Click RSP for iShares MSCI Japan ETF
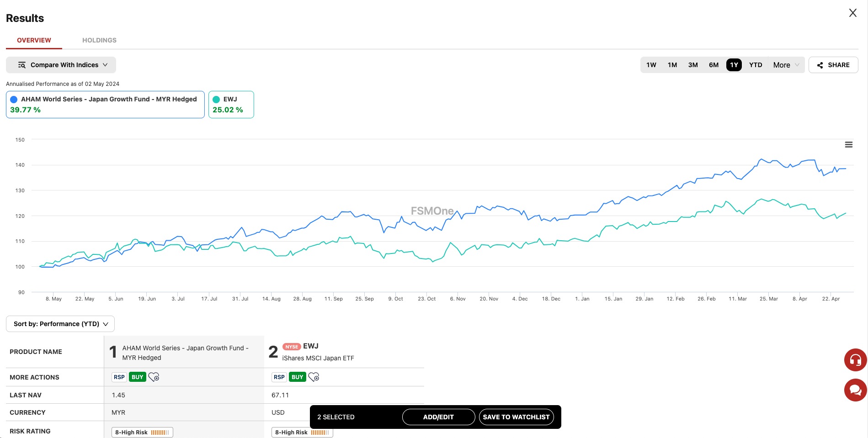Image resolution: width=868 pixels, height=438 pixels. click(x=279, y=377)
